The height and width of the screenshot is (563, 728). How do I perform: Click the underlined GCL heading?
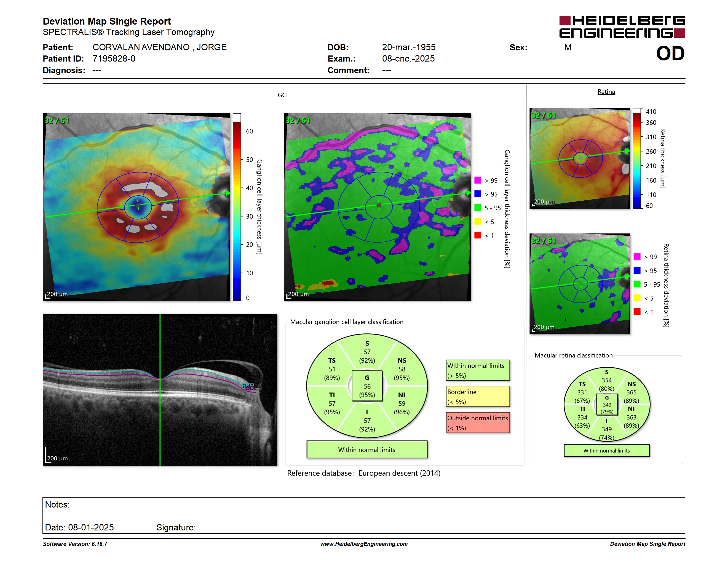coord(283,95)
